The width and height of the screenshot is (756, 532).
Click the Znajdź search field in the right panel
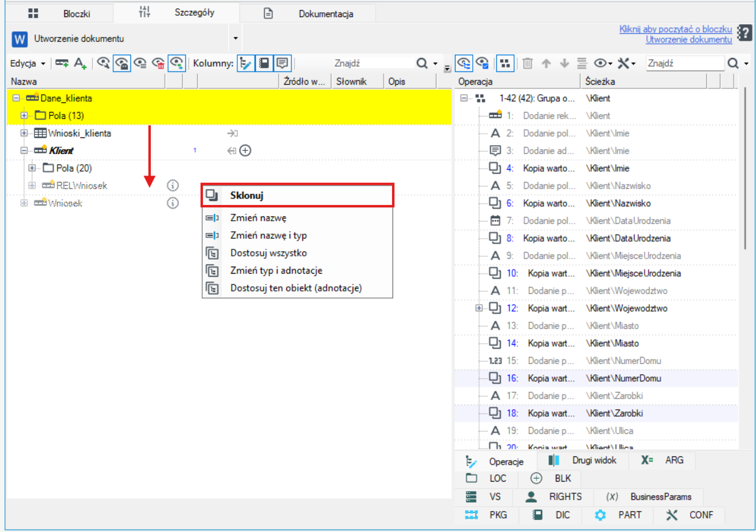pos(685,63)
